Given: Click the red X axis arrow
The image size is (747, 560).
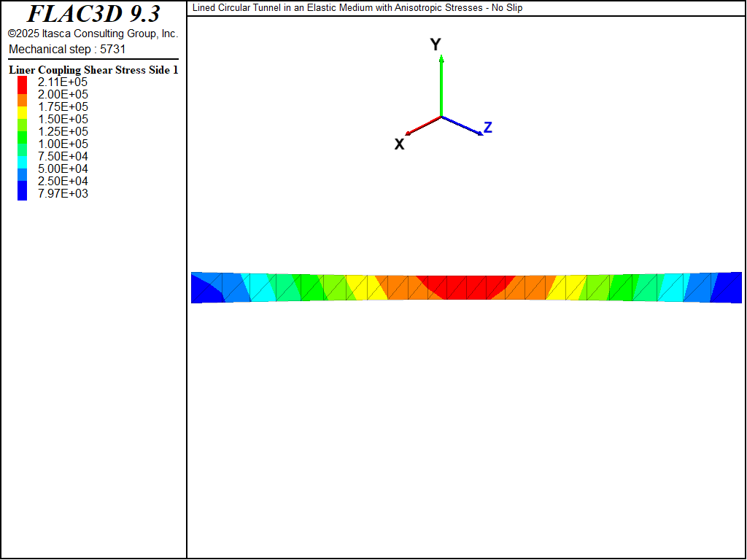Looking at the screenshot, I should [422, 125].
